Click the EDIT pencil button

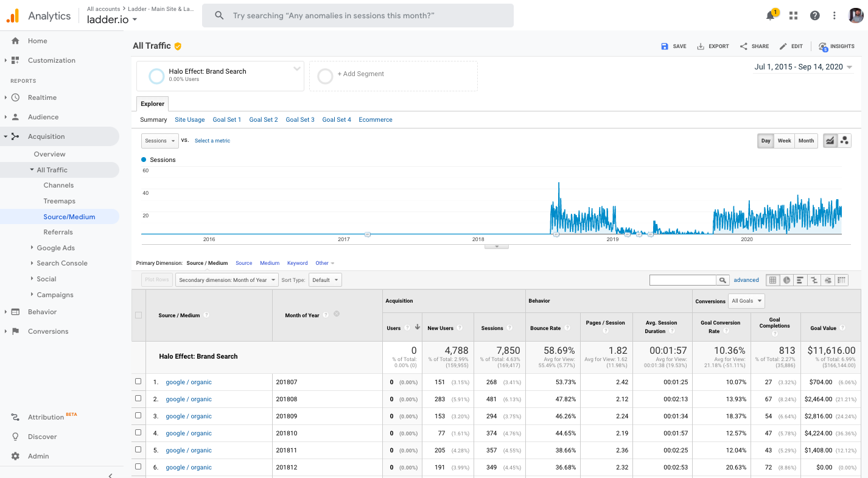pyautogui.click(x=791, y=46)
